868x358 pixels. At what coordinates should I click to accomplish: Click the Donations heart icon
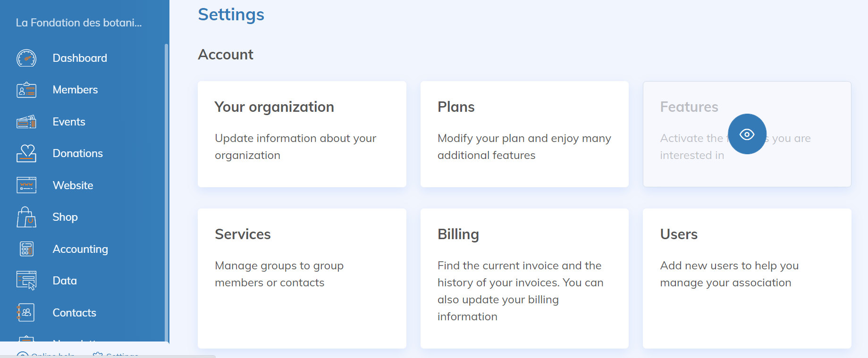click(x=26, y=153)
